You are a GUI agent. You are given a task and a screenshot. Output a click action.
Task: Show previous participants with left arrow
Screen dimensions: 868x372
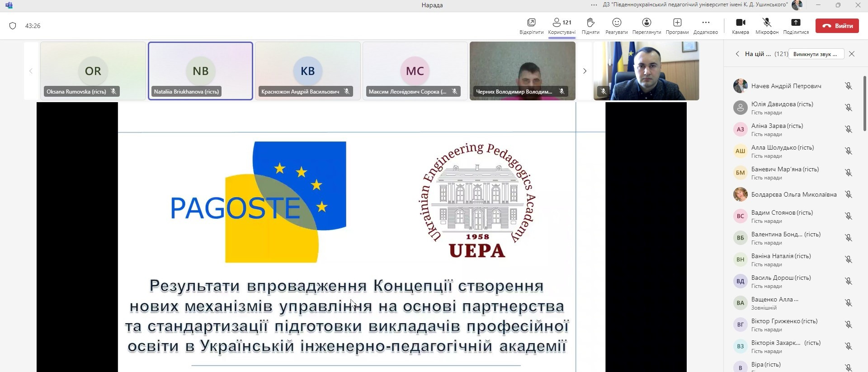31,71
